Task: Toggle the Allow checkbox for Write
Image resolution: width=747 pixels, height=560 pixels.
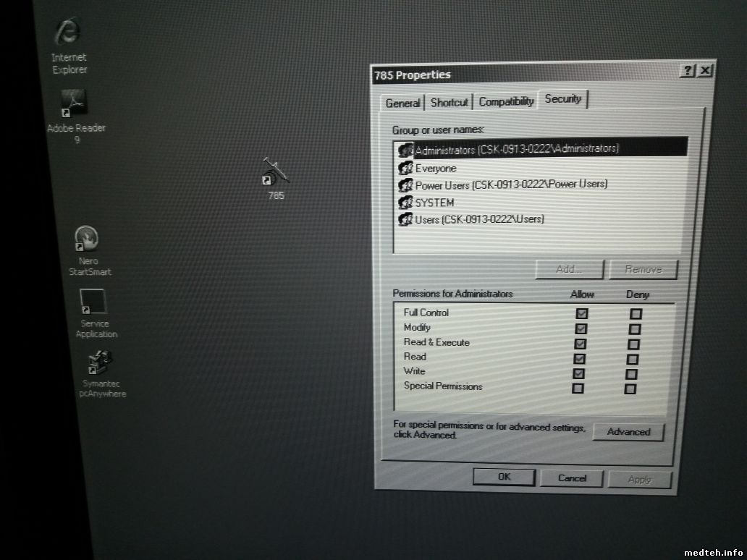Action: click(x=578, y=373)
